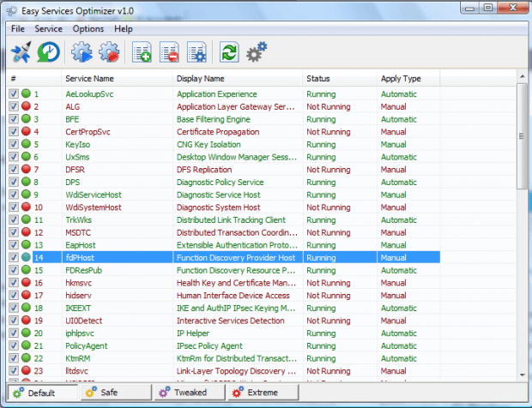
Task: Select the Extreme optimization mode
Action: [263, 393]
